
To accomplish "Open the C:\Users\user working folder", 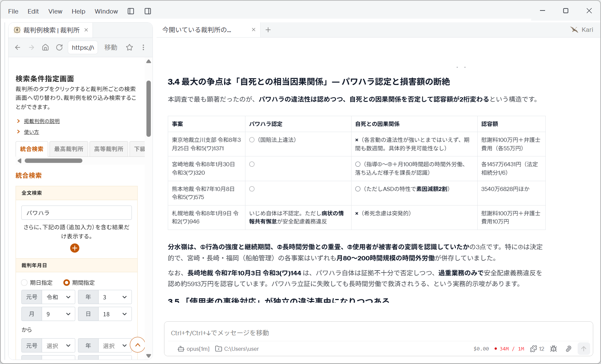I will pos(237,349).
